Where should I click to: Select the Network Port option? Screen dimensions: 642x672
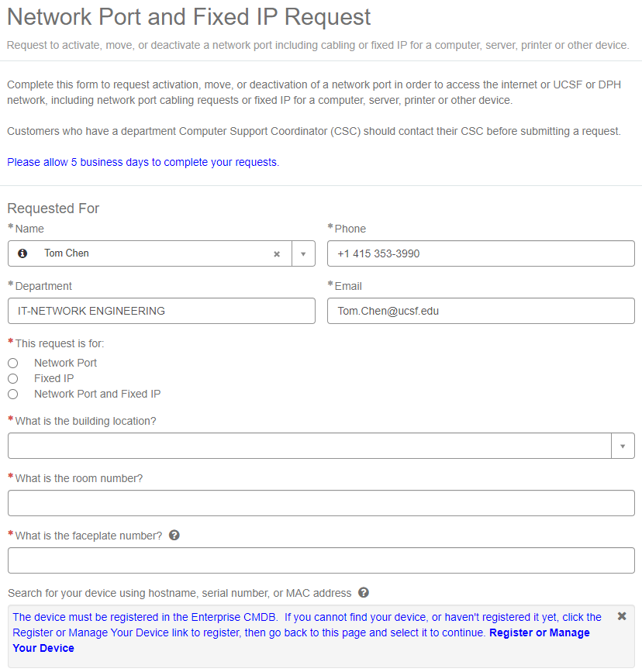12,363
